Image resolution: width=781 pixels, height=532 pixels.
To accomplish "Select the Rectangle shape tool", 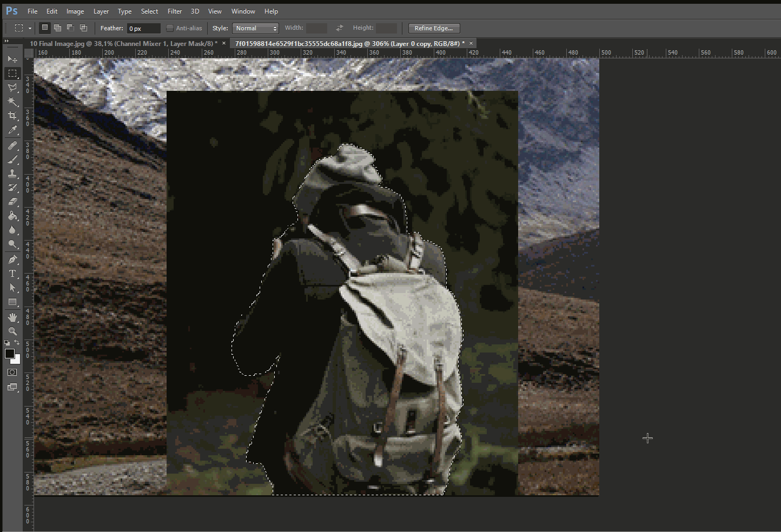I will [x=12, y=302].
